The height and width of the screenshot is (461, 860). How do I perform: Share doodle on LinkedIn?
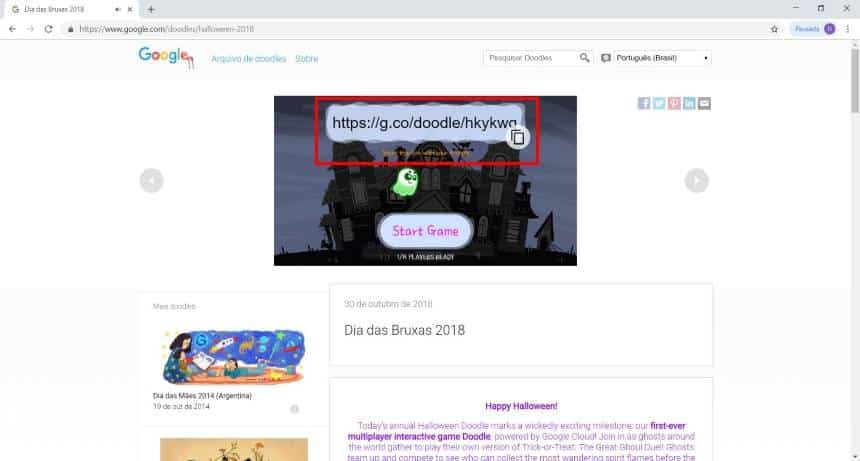(690, 103)
